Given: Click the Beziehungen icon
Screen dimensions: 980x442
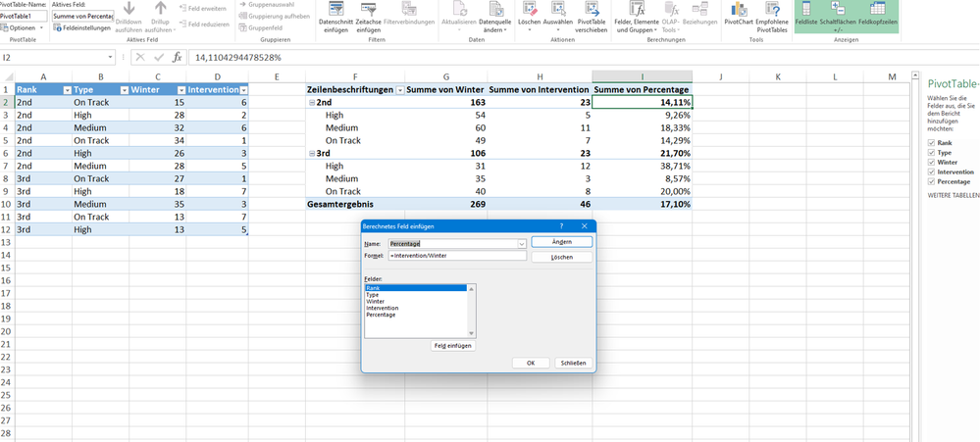Looking at the screenshot, I should click(x=700, y=9).
